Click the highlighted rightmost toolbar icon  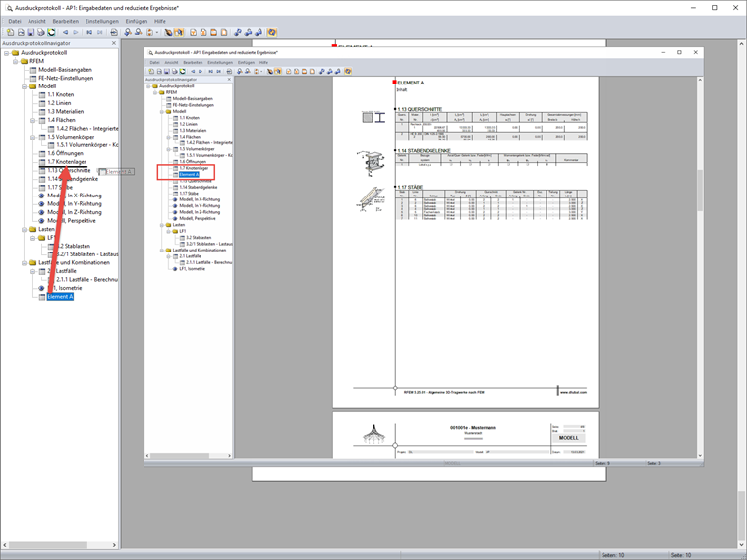[272, 32]
